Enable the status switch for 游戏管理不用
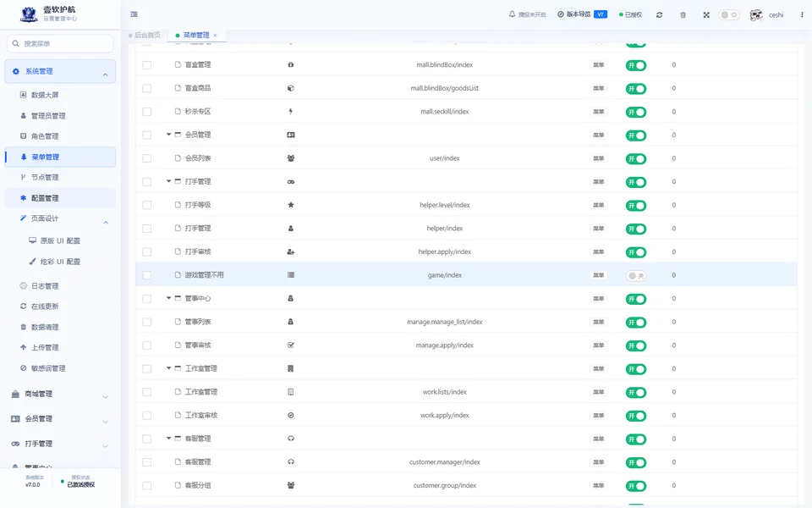 [636, 276]
